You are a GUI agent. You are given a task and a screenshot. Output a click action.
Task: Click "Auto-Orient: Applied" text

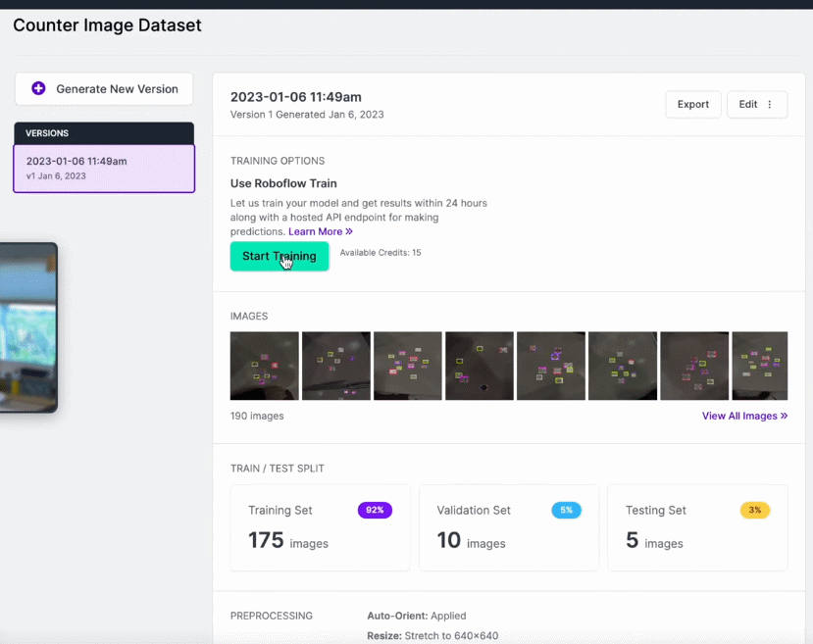[x=417, y=616]
